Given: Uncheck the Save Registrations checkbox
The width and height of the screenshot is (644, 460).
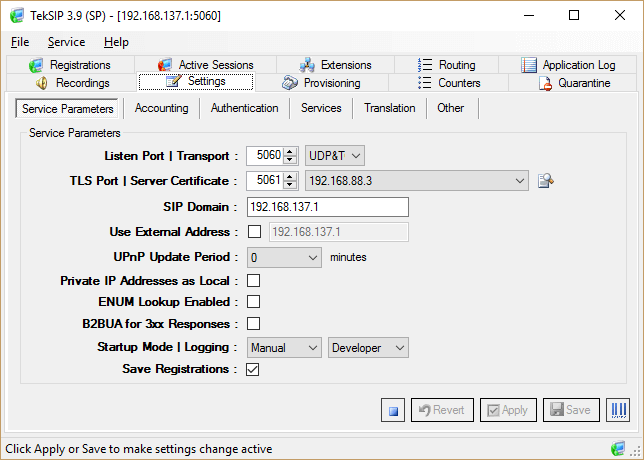Looking at the screenshot, I should 253,369.
